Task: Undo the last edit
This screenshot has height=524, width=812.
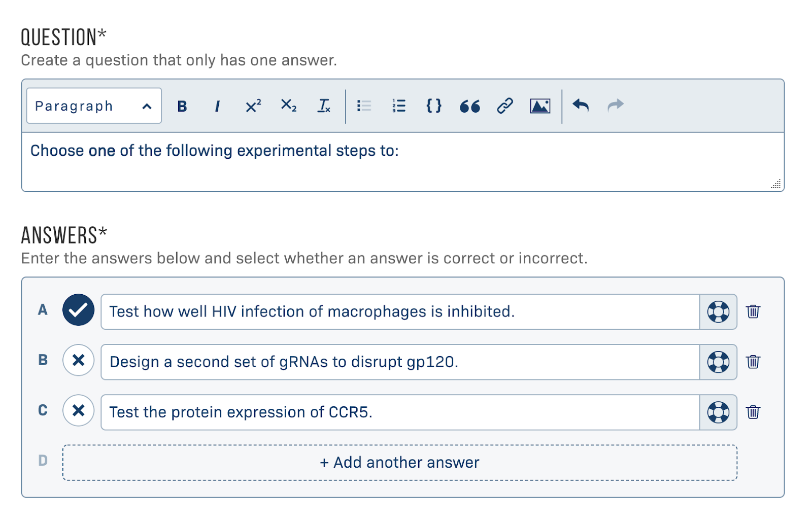Action: point(581,106)
